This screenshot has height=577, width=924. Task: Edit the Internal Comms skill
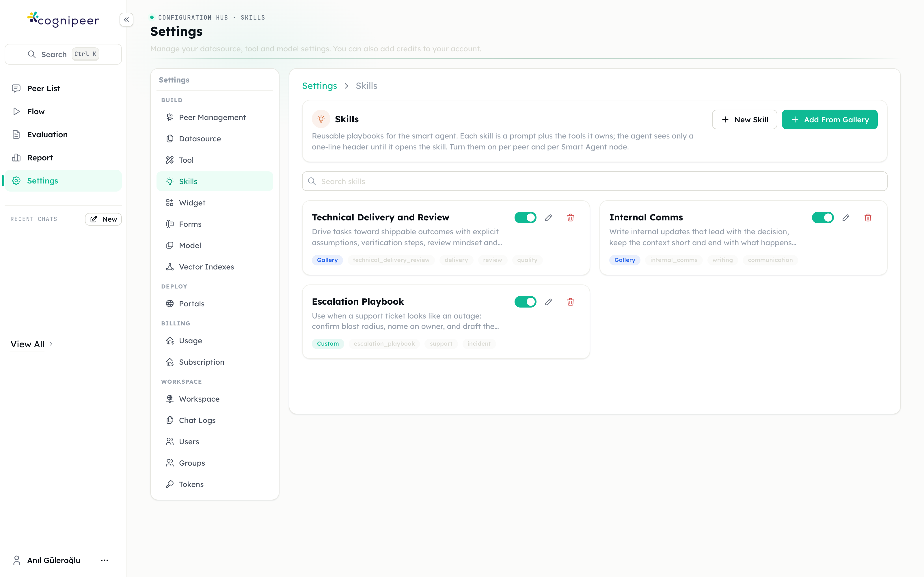pos(846,218)
